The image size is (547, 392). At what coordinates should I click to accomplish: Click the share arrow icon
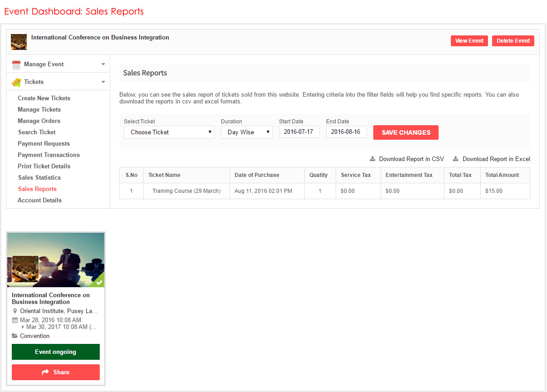45,372
